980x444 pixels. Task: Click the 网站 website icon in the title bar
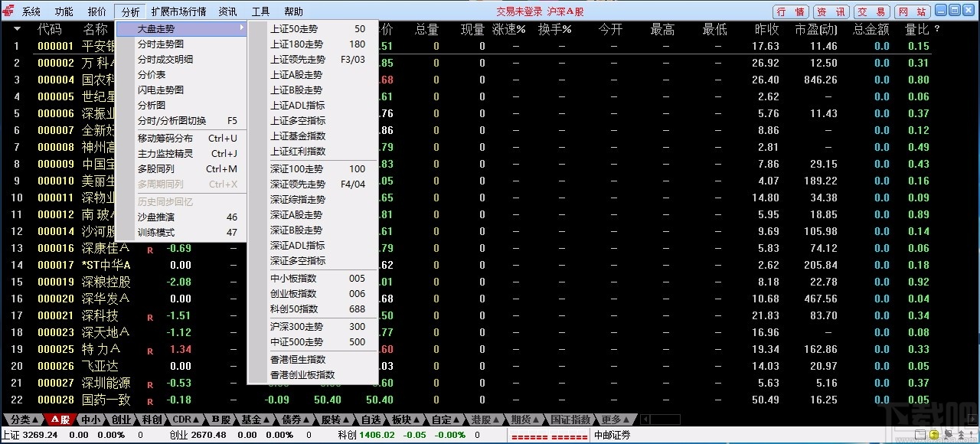(x=912, y=11)
